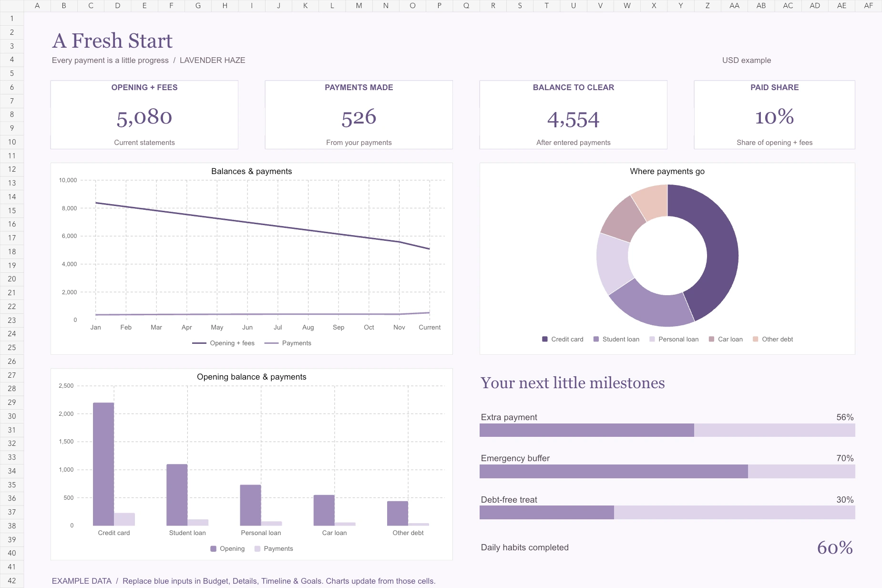Select row 26 header
882x588 pixels.
(12, 361)
